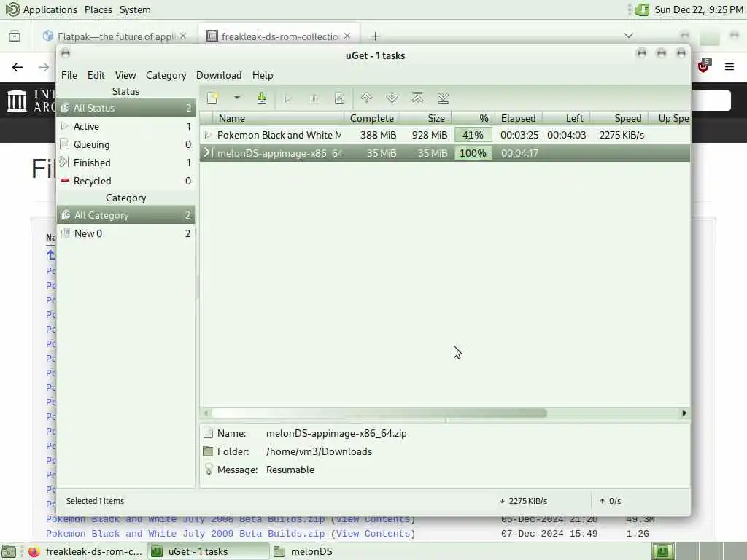Close the Flatpak browser tab
The height and width of the screenshot is (560, 747).
pos(183,36)
